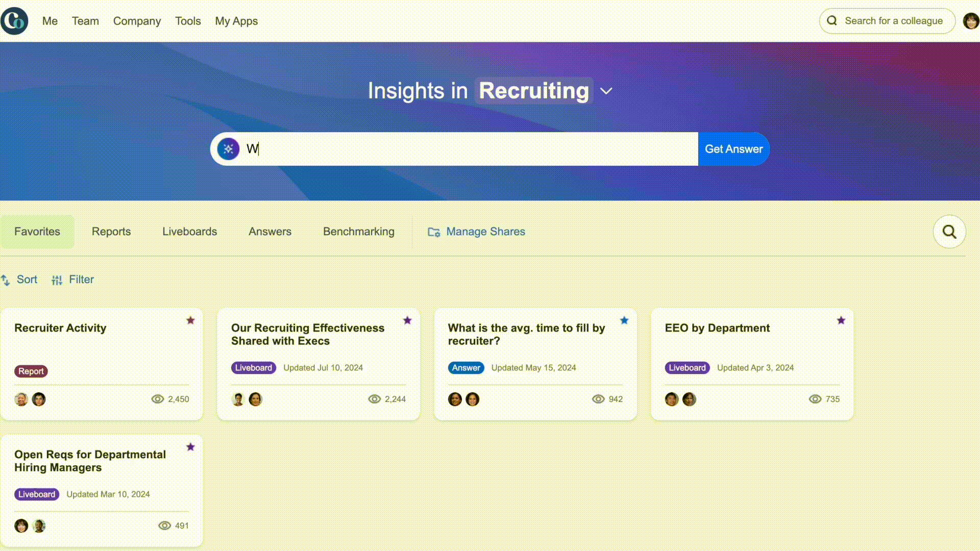Click the search icon on top right
This screenshot has height=551, width=980.
832,21
